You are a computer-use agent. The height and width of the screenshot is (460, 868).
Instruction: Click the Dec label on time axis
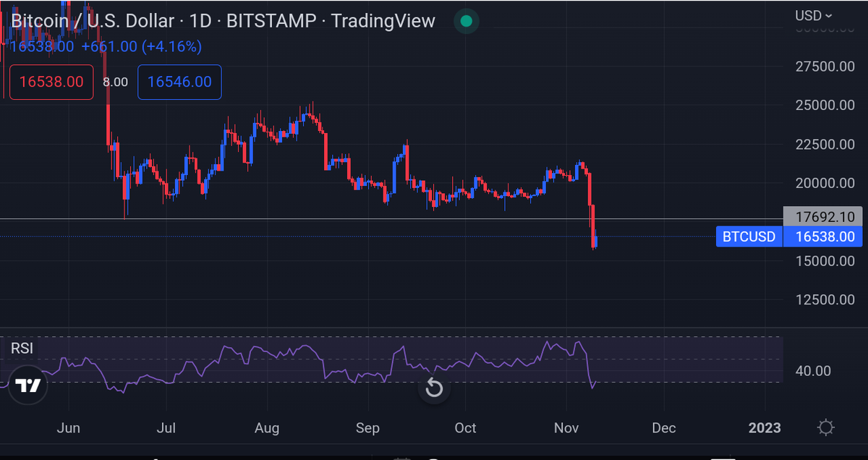[663, 428]
